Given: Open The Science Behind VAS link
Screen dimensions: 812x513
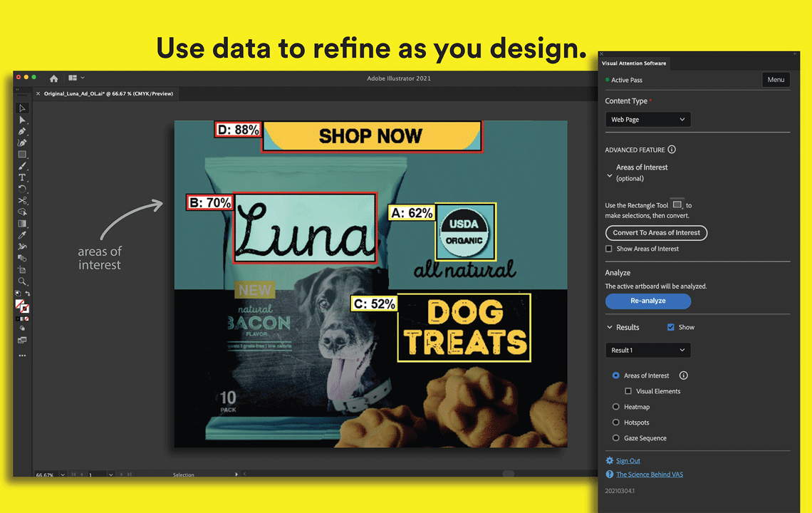Looking at the screenshot, I should point(649,475).
